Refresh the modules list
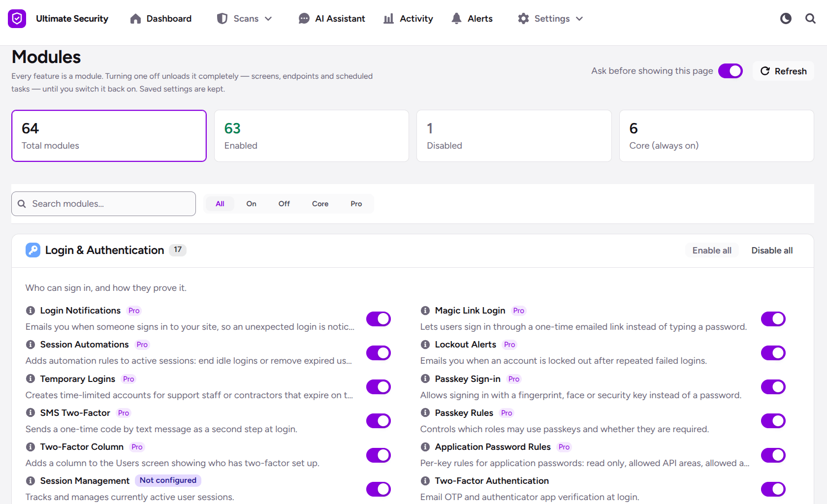 pos(783,71)
